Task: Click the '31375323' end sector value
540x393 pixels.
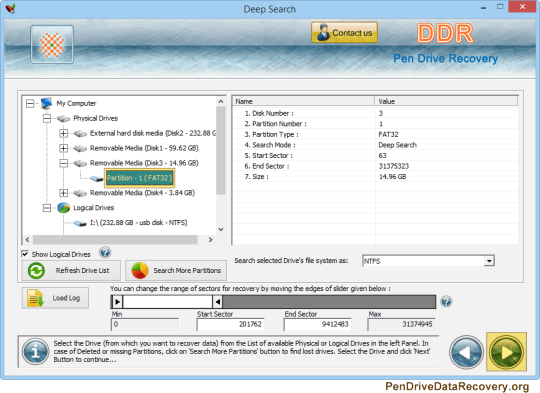Action: [x=394, y=166]
